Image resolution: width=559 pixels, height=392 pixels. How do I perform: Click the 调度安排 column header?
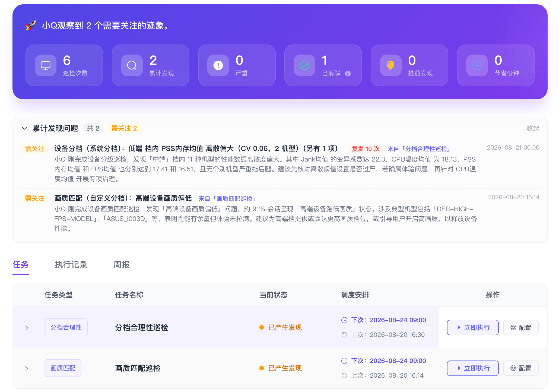(x=355, y=295)
